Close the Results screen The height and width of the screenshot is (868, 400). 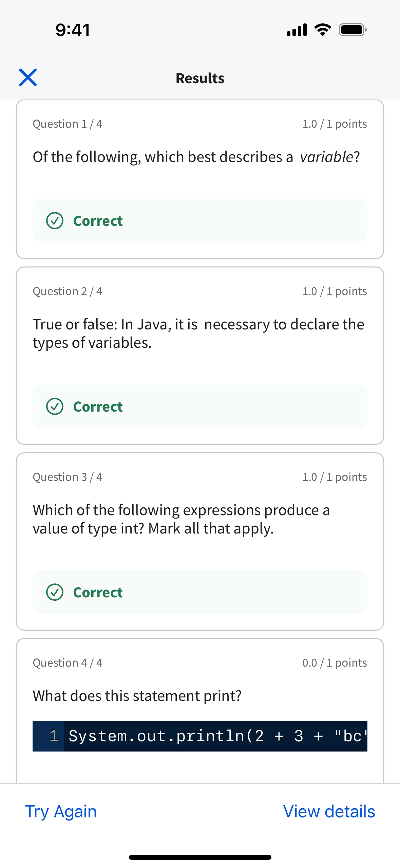click(x=28, y=77)
